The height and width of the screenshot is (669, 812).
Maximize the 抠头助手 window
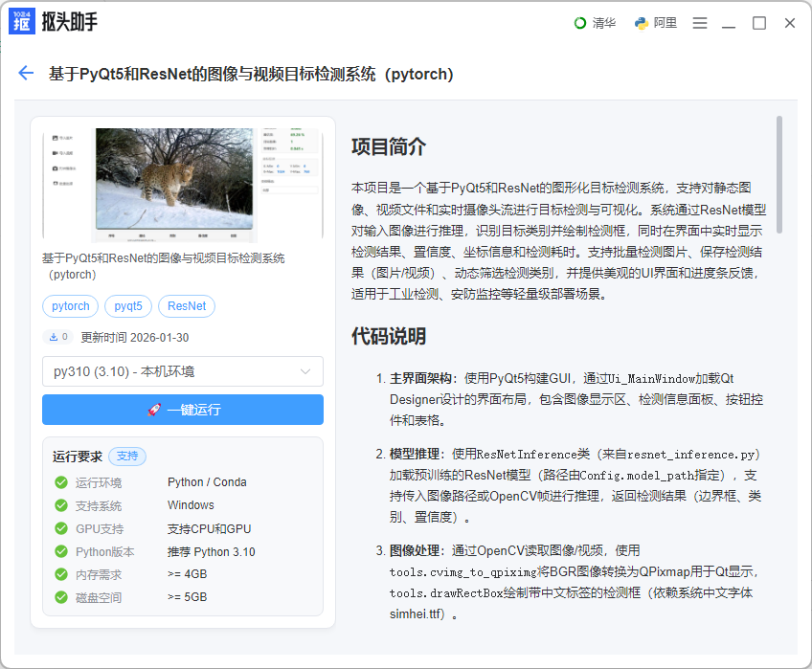(759, 23)
